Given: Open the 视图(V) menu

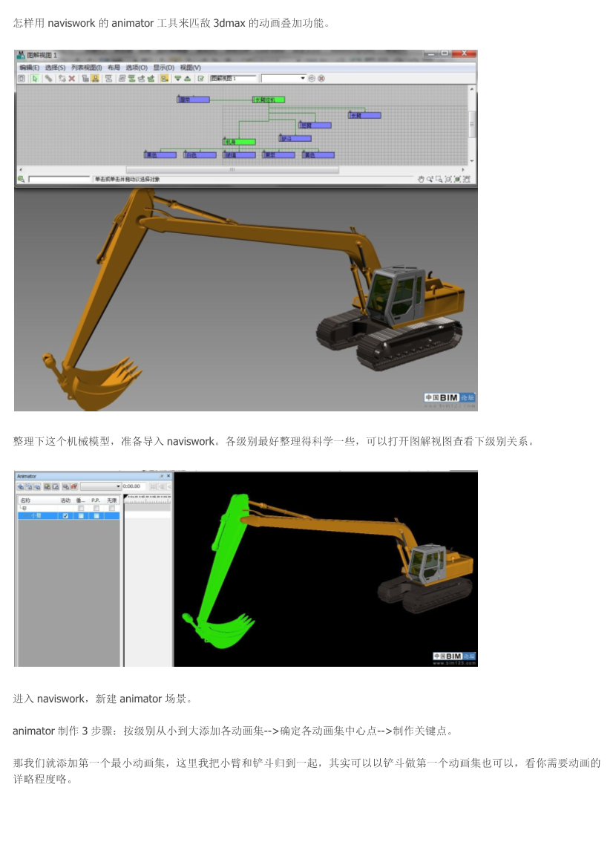Looking at the screenshot, I should pyautogui.click(x=190, y=68).
